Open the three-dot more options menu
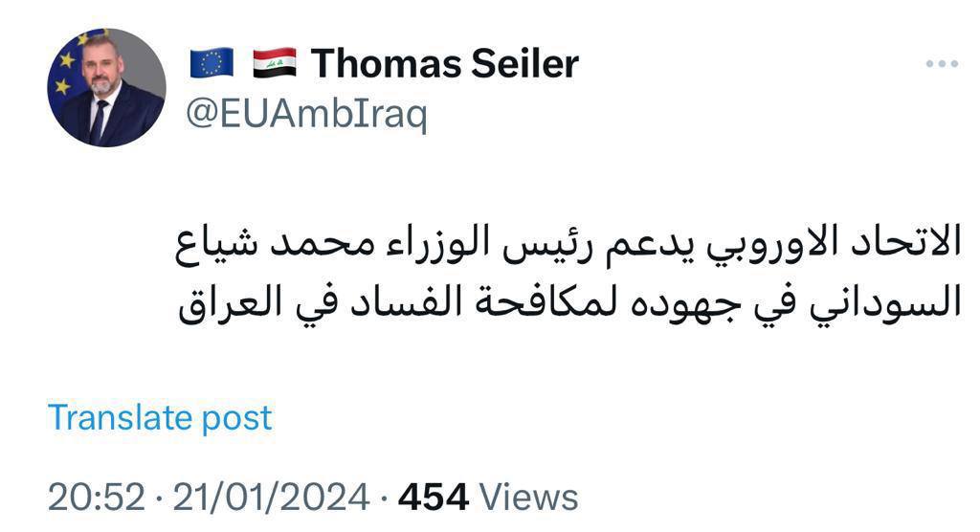Viewport: 980px width, 532px height. [942, 64]
